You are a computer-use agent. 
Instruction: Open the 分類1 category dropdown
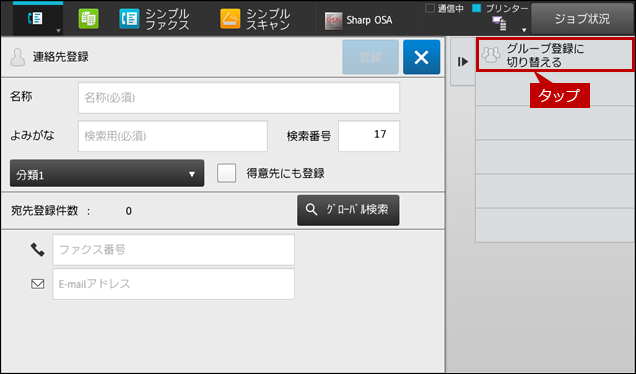click(x=107, y=173)
